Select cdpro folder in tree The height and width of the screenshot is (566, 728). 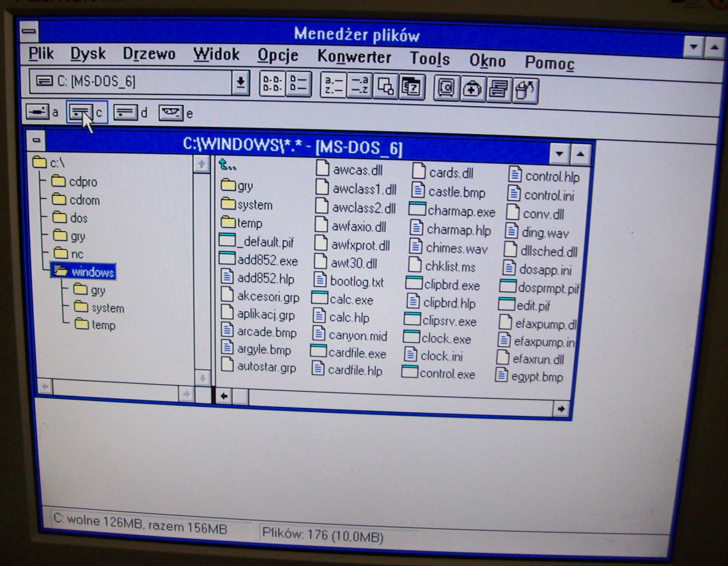click(74, 182)
